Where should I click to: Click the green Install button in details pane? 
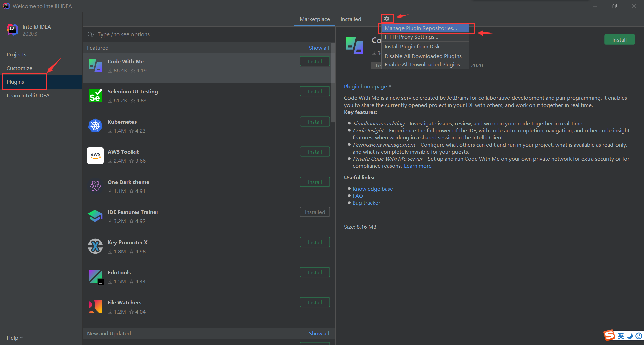point(619,40)
